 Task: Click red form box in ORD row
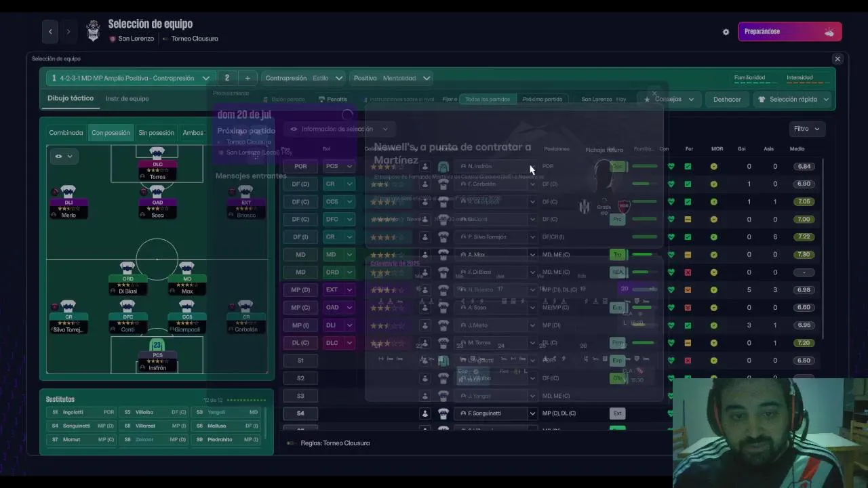(x=688, y=272)
